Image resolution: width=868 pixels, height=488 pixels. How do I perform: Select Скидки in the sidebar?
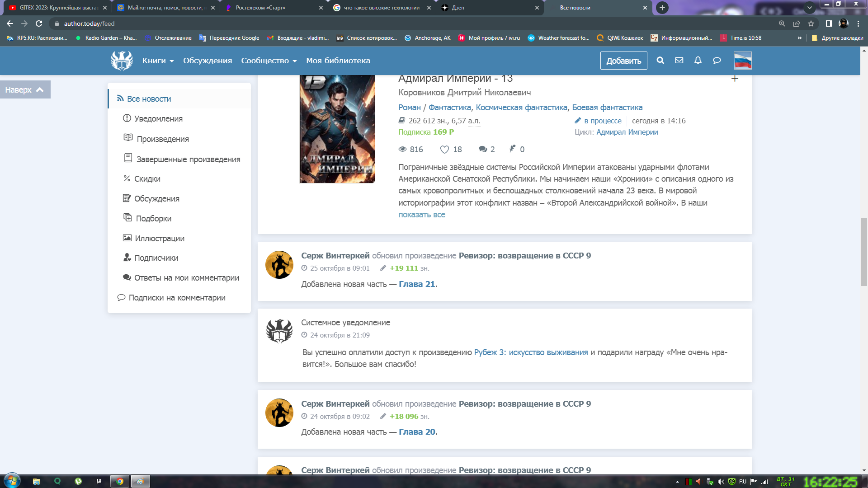(x=147, y=179)
